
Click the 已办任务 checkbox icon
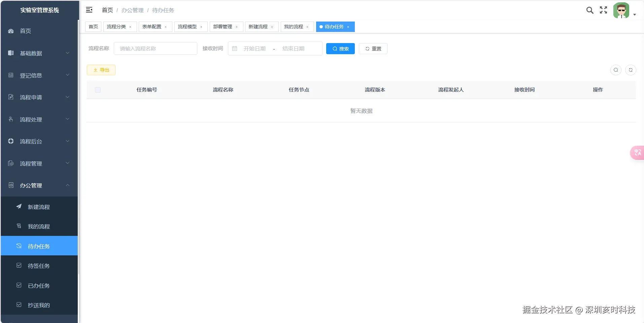click(x=19, y=285)
